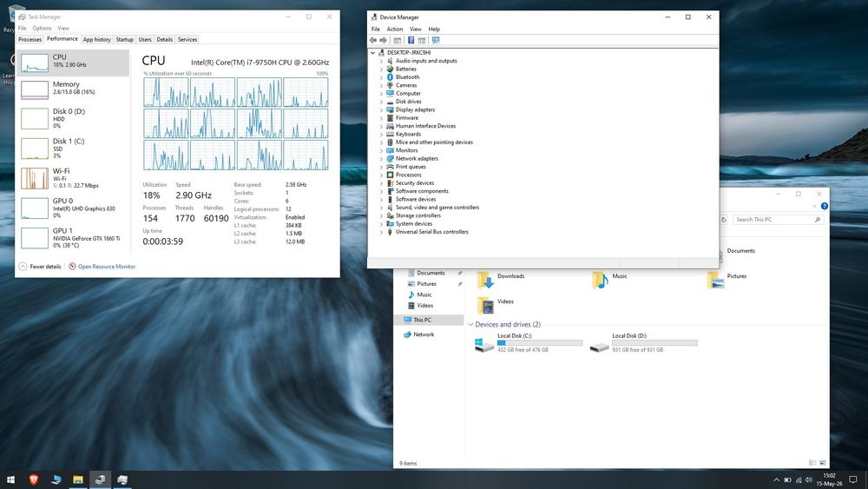868x489 pixels.
Task: Switch to the Startup tab
Action: 124,39
